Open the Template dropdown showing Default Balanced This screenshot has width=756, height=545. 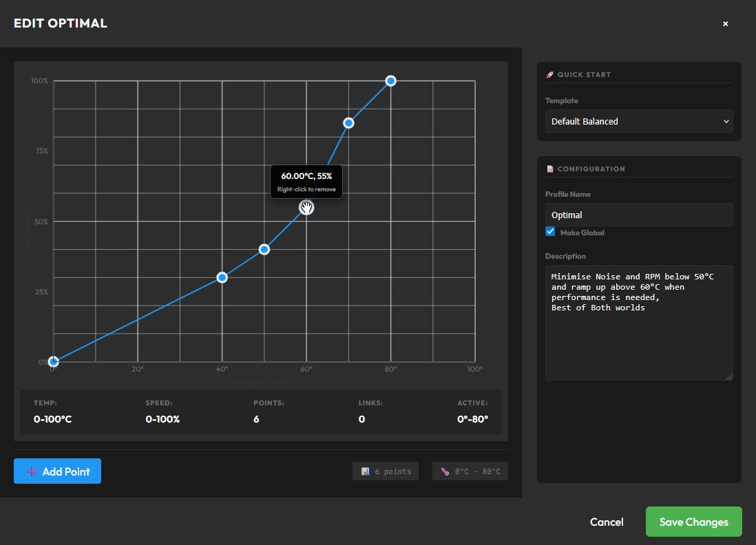(x=639, y=121)
